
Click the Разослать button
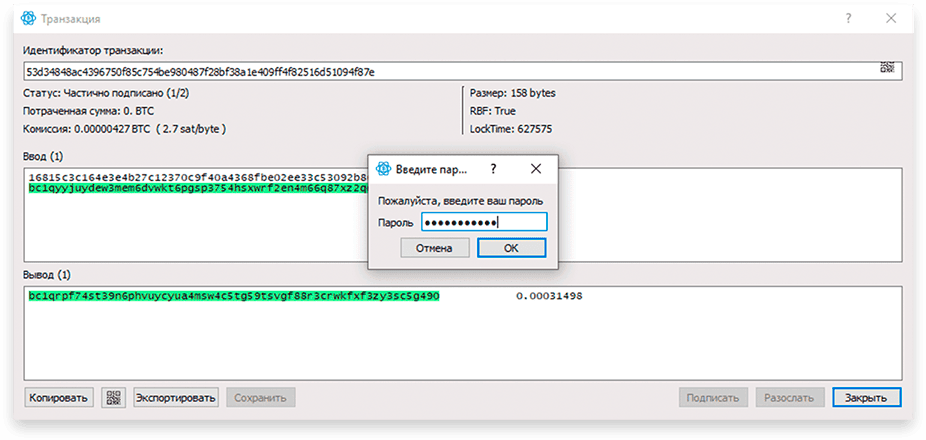pyautogui.click(x=790, y=397)
